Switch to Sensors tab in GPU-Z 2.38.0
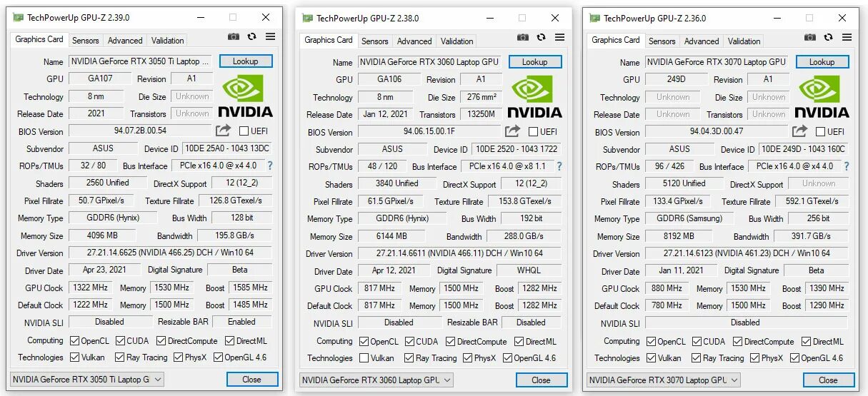The width and height of the screenshot is (868, 396). [x=375, y=41]
